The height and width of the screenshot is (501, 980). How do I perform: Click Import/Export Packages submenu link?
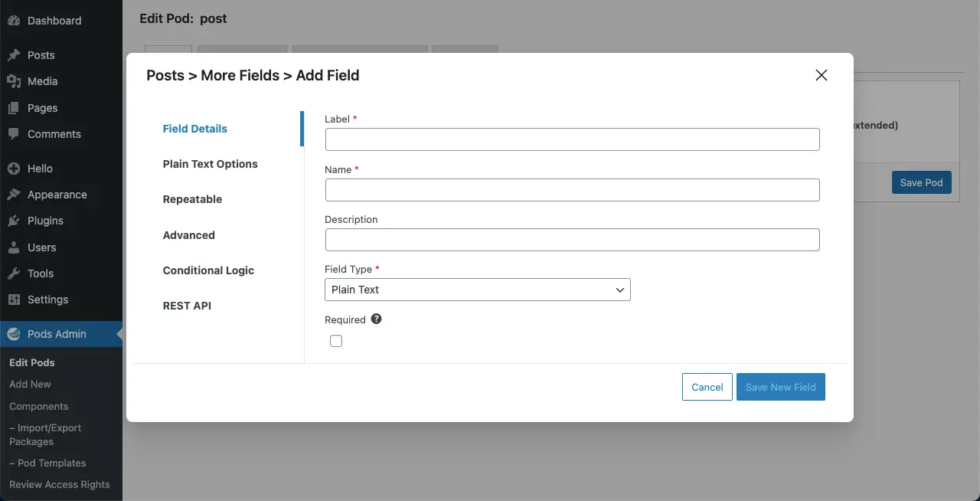[x=45, y=434]
